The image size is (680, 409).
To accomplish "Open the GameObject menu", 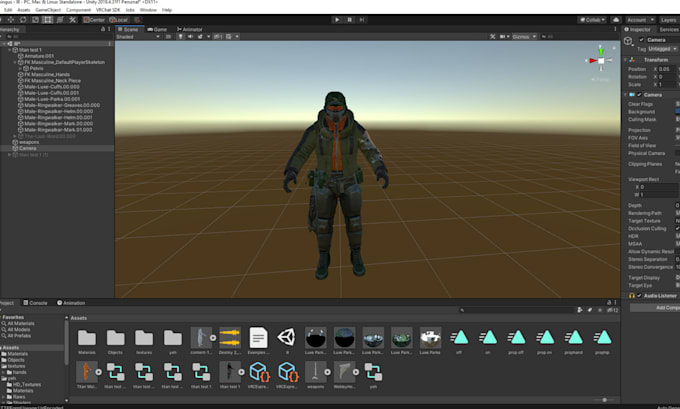I will click(48, 10).
